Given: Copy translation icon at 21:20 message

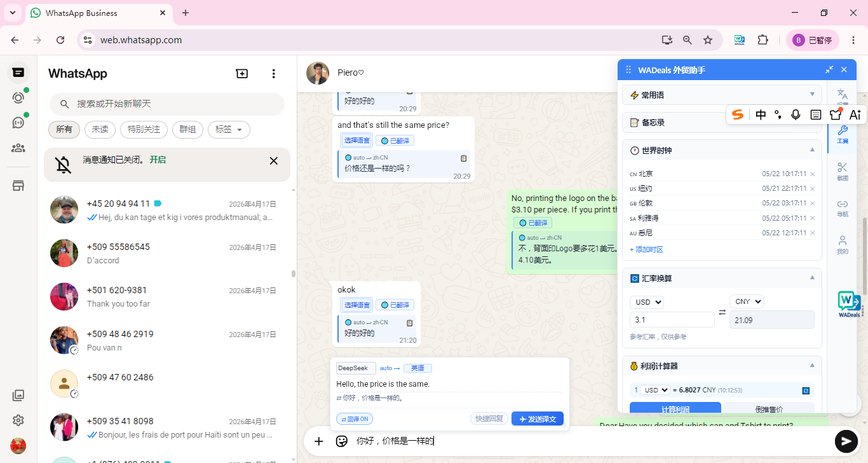Looking at the screenshot, I should click(x=410, y=322).
